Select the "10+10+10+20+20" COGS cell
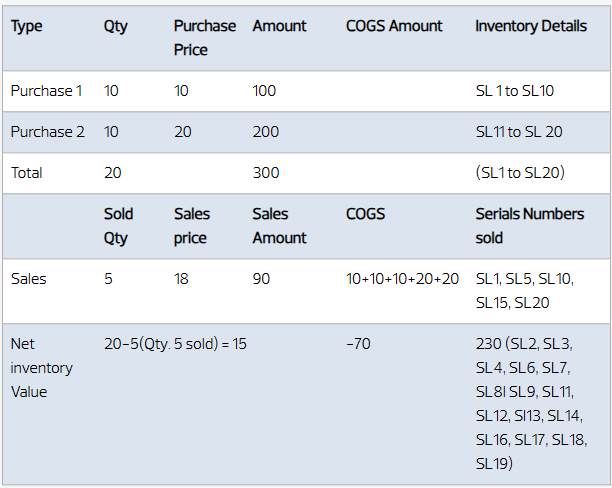The height and width of the screenshot is (488, 612). pyautogui.click(x=402, y=279)
